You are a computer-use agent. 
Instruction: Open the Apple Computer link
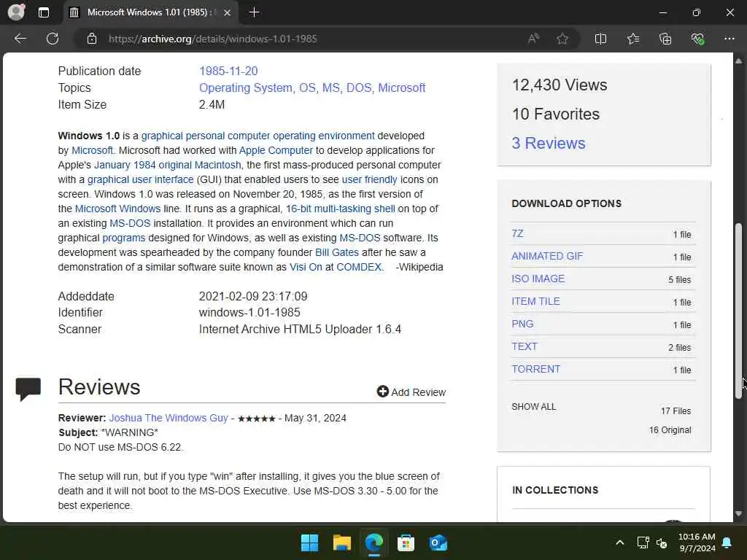276,150
